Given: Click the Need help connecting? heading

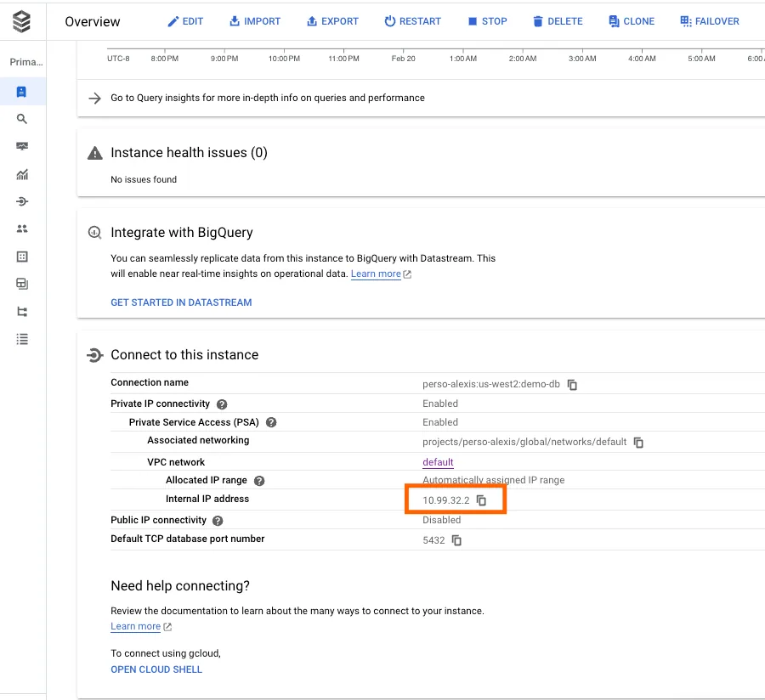Looking at the screenshot, I should pyautogui.click(x=180, y=585).
